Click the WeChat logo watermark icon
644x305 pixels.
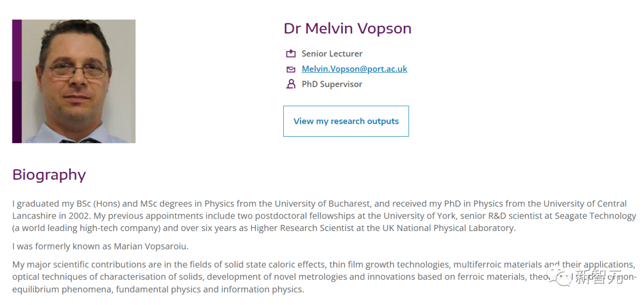tap(561, 276)
